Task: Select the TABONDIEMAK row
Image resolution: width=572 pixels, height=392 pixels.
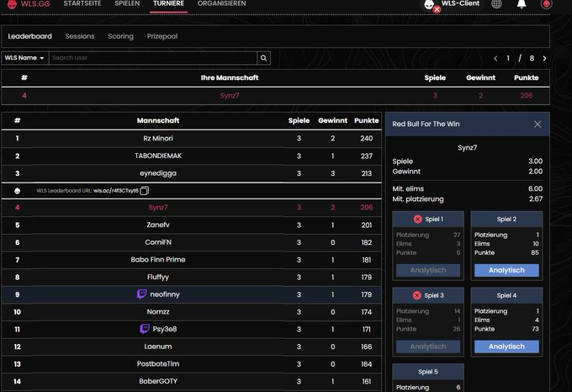Action: [x=192, y=156]
